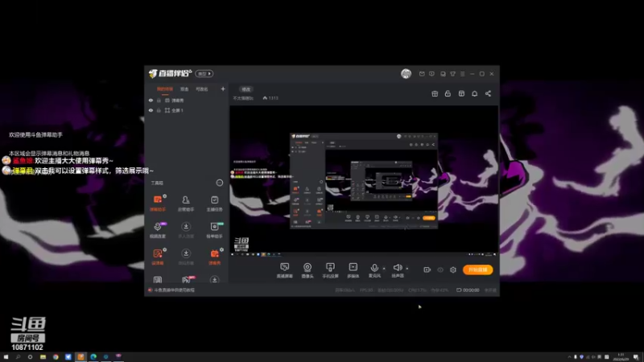Click the user avatar in title bar

(407, 74)
